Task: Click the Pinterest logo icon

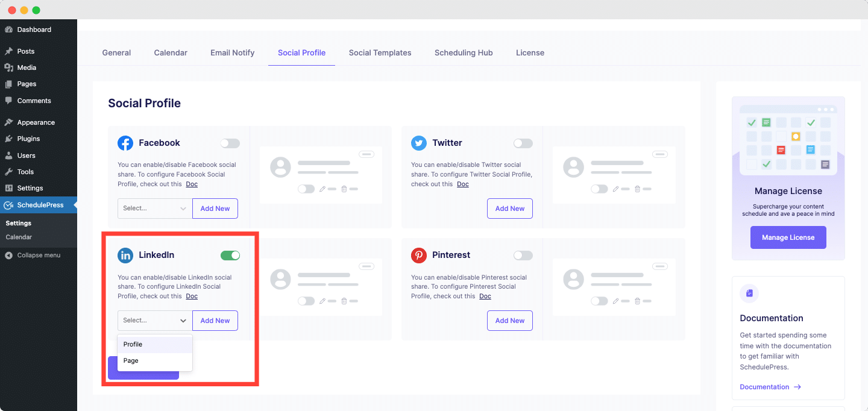Action: click(419, 255)
